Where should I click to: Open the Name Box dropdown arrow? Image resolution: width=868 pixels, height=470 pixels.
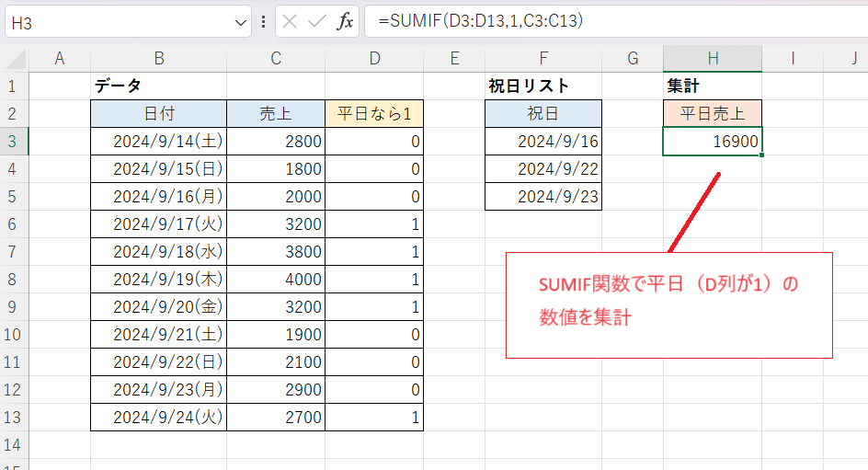click(240, 23)
